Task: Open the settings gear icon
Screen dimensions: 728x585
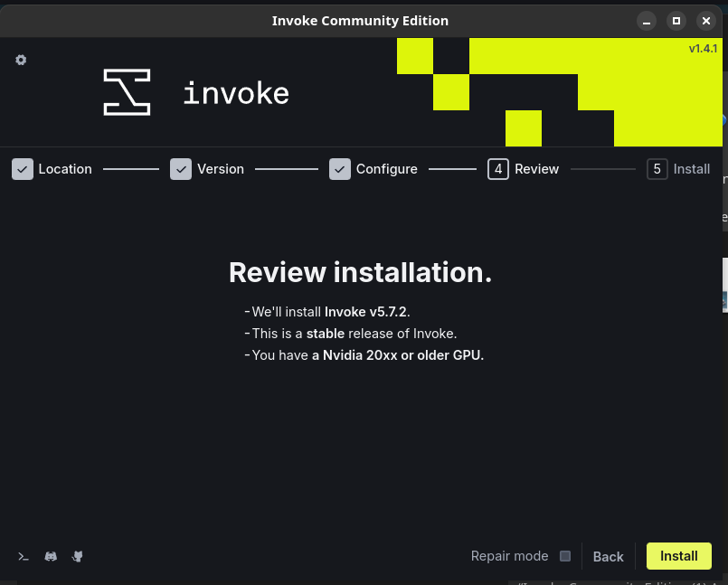Action: click(x=21, y=60)
